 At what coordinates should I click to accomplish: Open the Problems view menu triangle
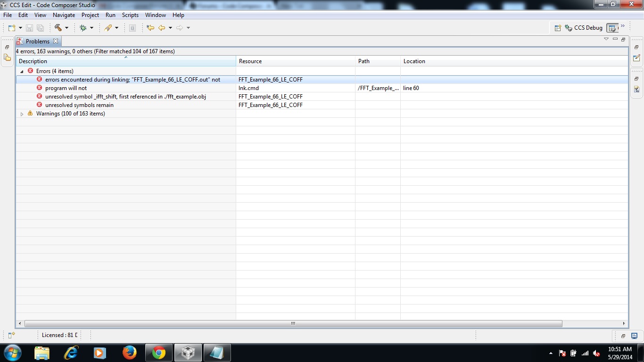606,39
